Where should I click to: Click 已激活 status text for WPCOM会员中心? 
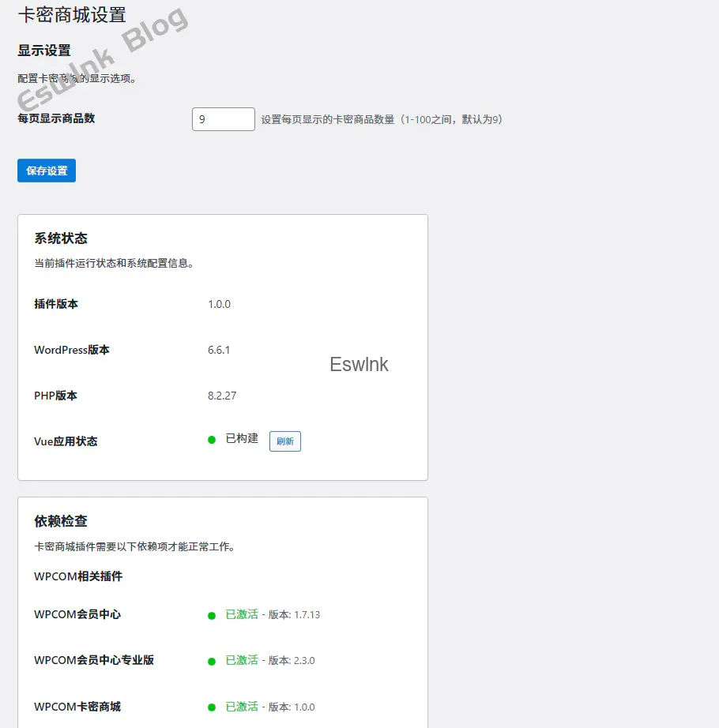pyautogui.click(x=242, y=614)
